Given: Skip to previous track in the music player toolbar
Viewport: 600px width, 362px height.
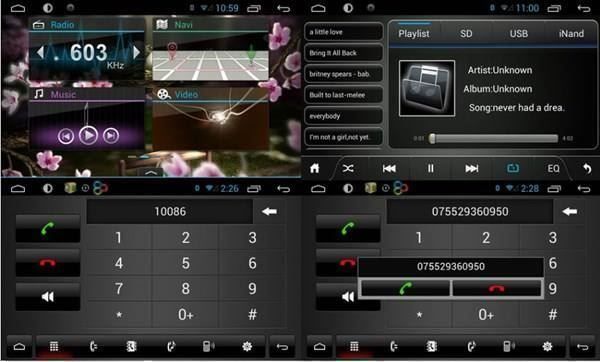Looking at the screenshot, I should point(389,168).
